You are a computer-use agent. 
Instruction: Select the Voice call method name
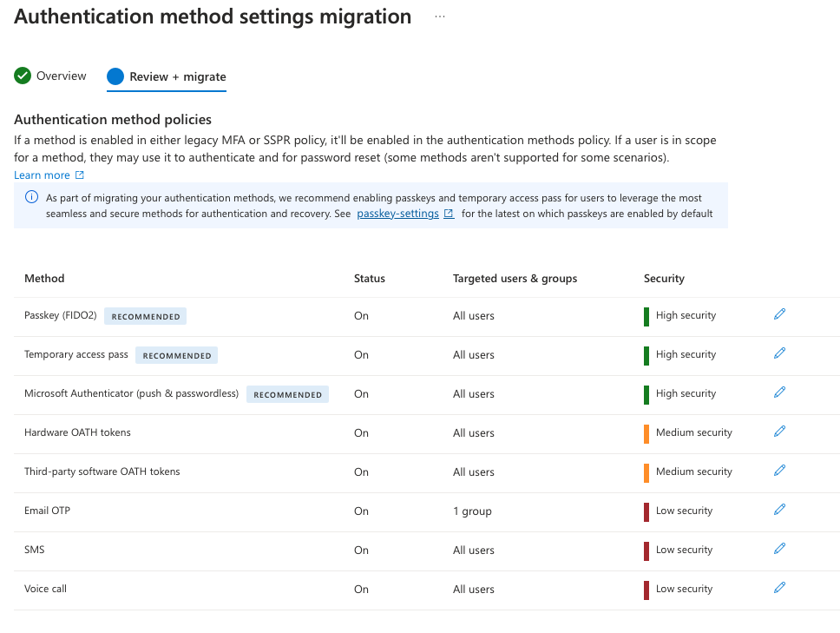click(45, 589)
